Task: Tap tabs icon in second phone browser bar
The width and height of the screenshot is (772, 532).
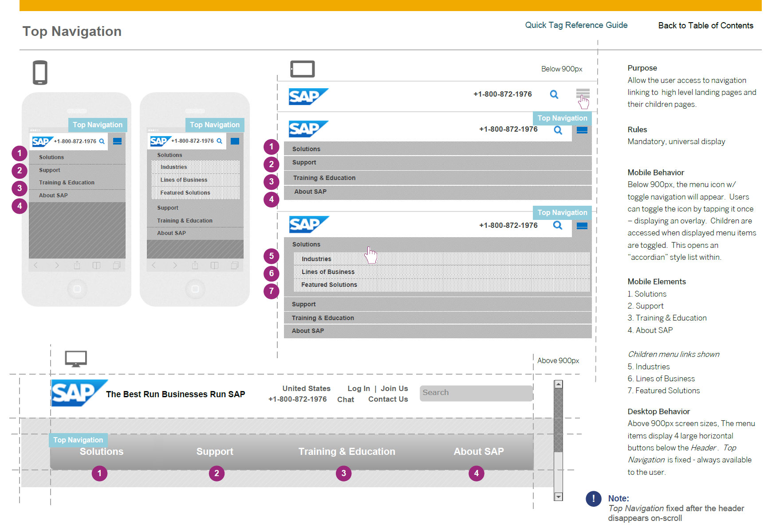Action: point(235,265)
